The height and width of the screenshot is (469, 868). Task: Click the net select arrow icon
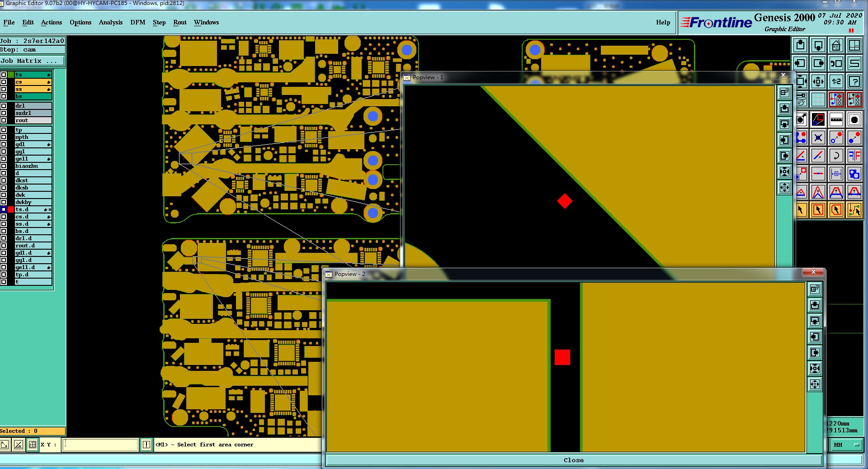pyautogui.click(x=854, y=210)
